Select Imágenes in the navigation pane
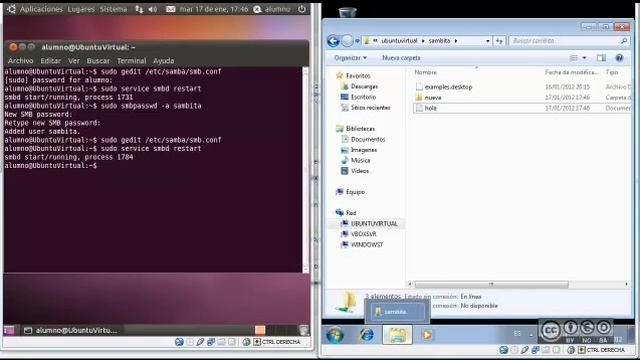The height and width of the screenshot is (360, 640). (359, 150)
